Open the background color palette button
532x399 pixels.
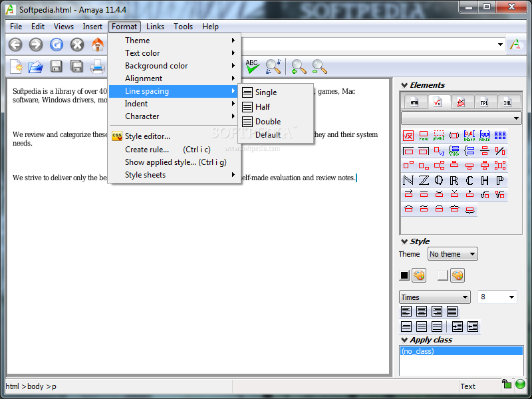click(x=458, y=275)
